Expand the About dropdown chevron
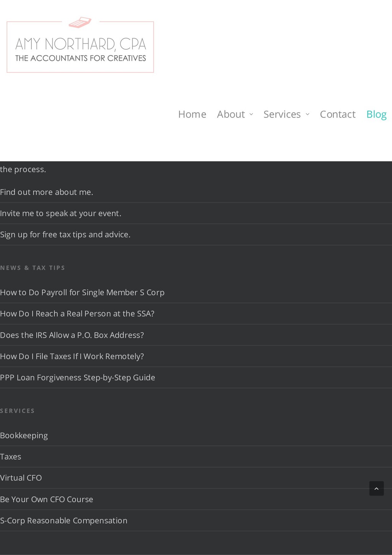392x555 pixels. (x=251, y=114)
